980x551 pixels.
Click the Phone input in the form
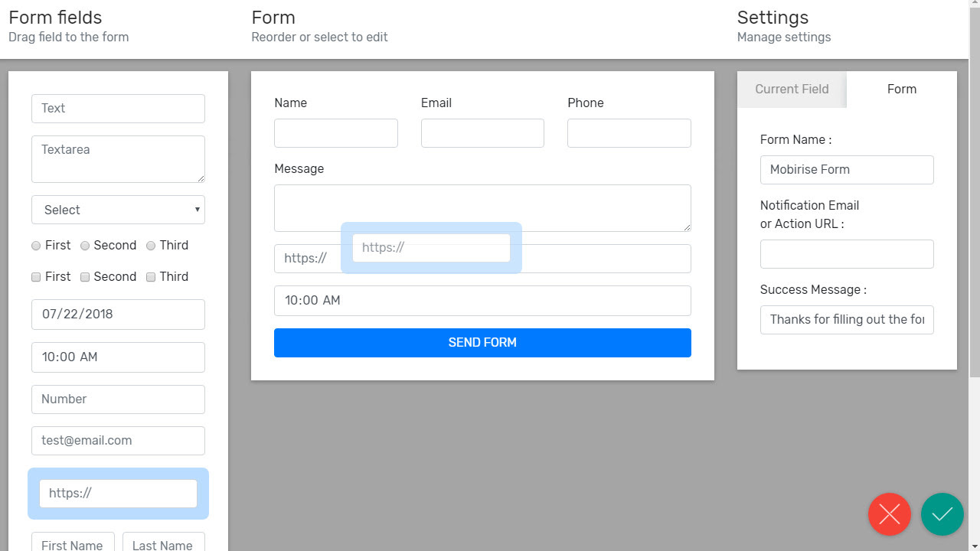(629, 133)
